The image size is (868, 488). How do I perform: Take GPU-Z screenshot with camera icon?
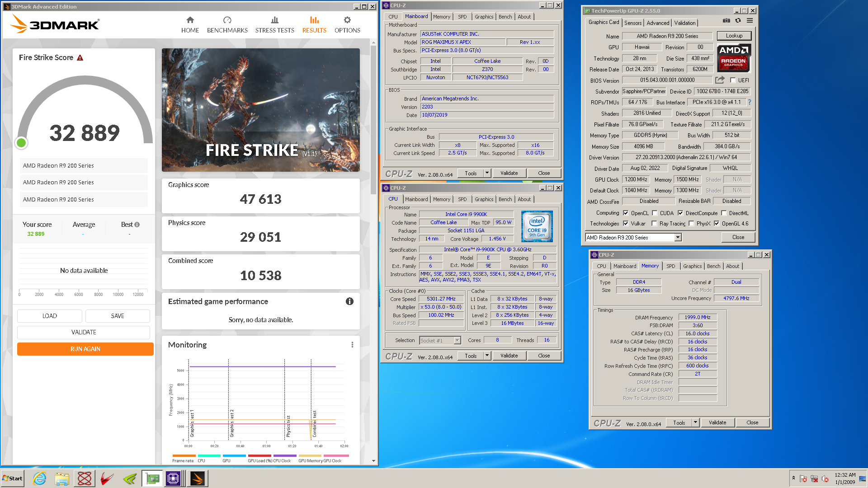click(726, 21)
